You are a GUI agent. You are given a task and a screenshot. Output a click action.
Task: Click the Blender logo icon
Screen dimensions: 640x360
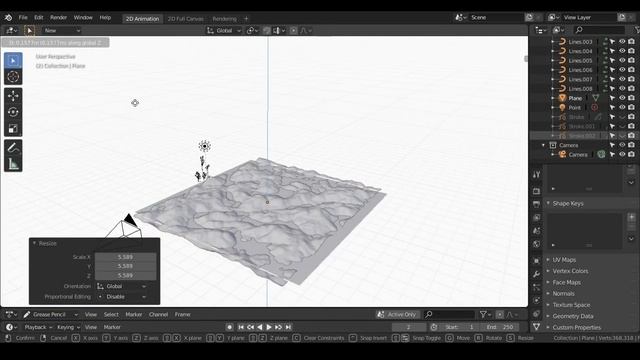(8, 18)
